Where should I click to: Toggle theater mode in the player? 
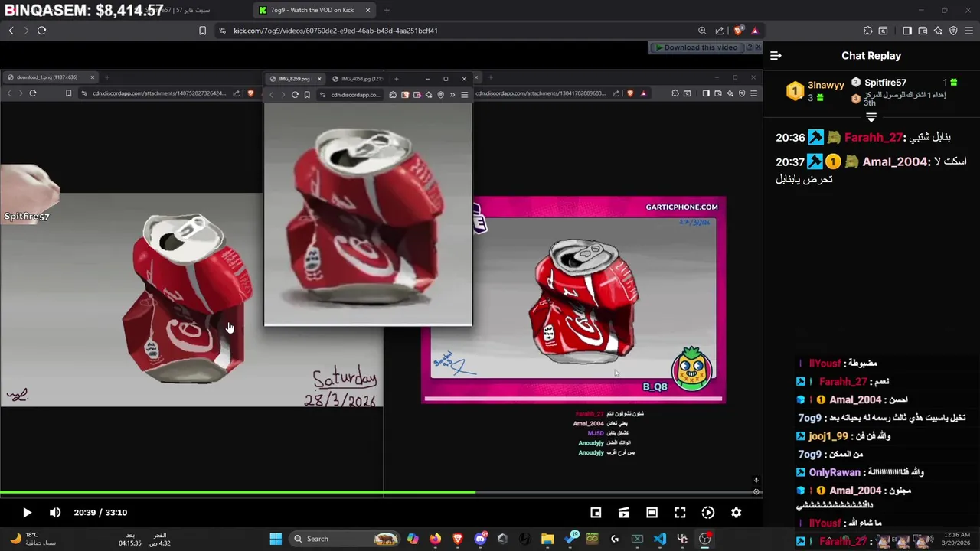(652, 513)
